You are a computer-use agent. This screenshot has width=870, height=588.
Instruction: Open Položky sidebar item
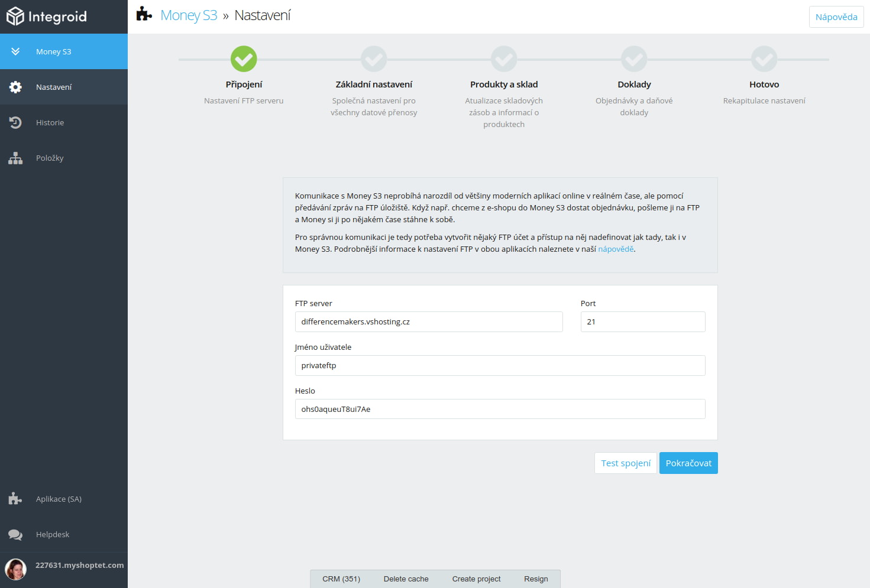(x=64, y=158)
